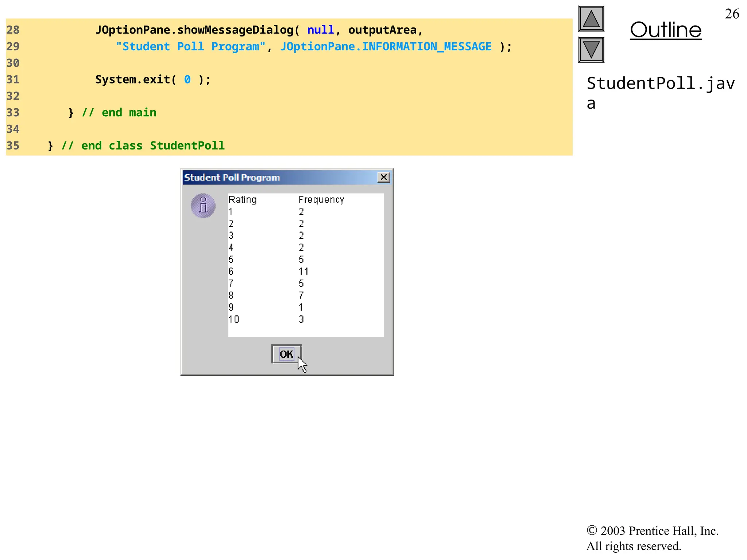Click the end main comment line
This screenshot has height=560, width=747.
tap(119, 113)
